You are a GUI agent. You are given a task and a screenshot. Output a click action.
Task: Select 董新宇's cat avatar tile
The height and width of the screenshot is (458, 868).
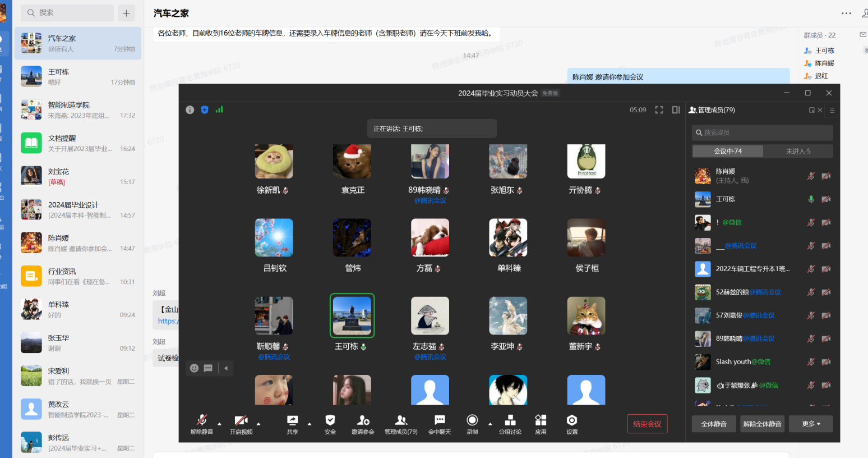point(586,316)
